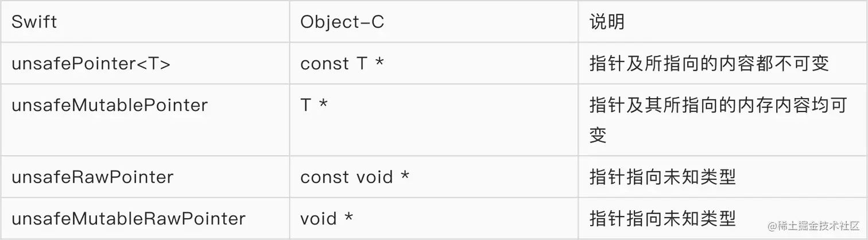The image size is (868, 240).
Task: Select the unsafeRawPointer cell
Action: pos(92,177)
